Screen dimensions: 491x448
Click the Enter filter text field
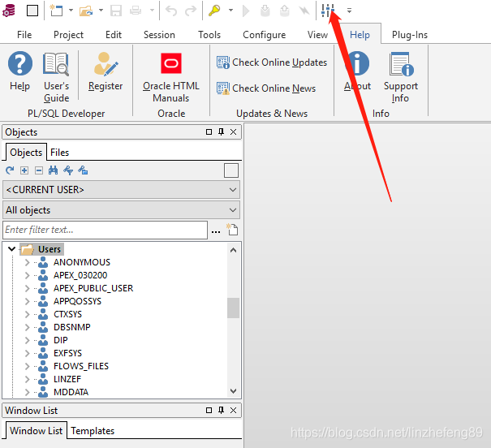105,230
